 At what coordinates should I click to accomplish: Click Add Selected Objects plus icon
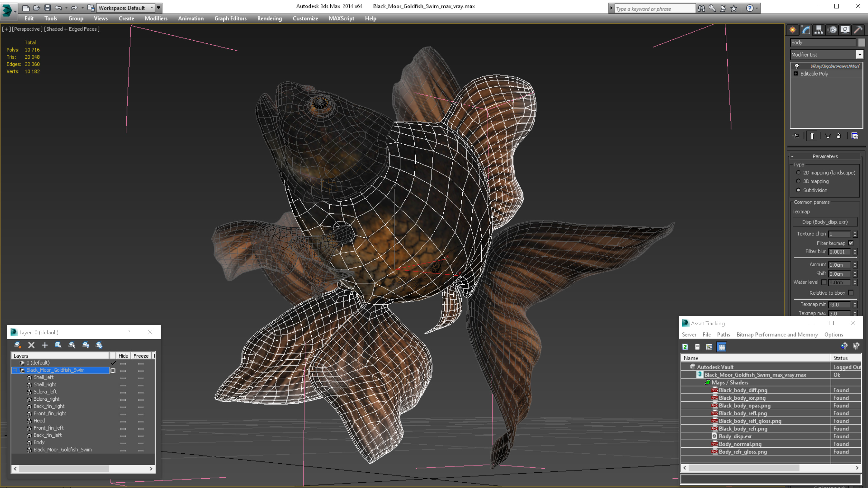click(x=45, y=345)
